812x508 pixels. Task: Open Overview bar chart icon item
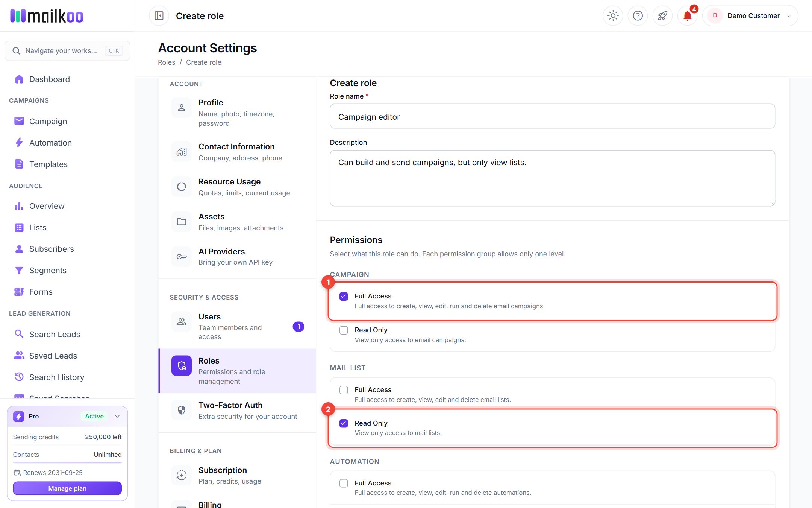(x=19, y=206)
